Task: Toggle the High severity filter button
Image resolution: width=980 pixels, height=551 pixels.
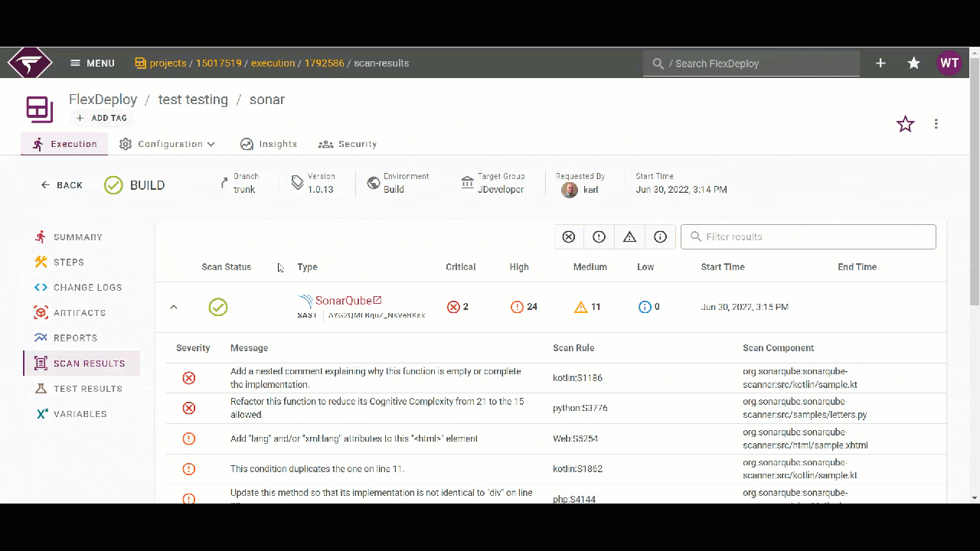Action: point(599,237)
